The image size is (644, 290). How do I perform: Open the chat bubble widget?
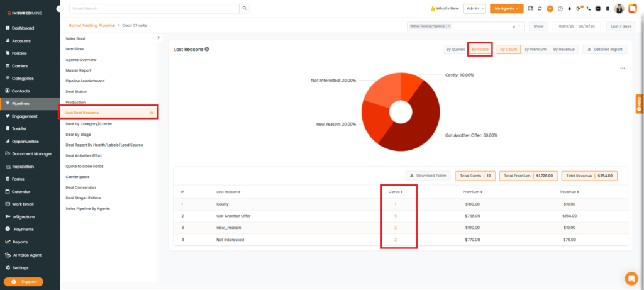coord(631,279)
